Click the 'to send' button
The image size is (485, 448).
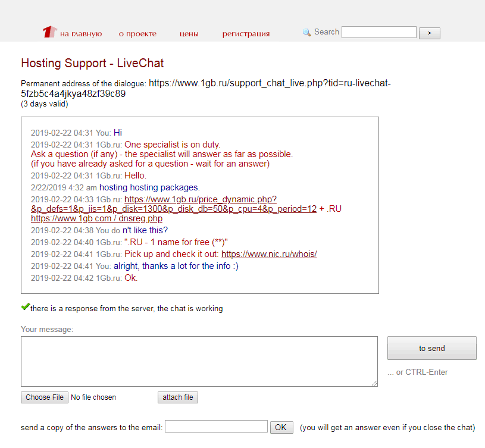click(x=432, y=348)
